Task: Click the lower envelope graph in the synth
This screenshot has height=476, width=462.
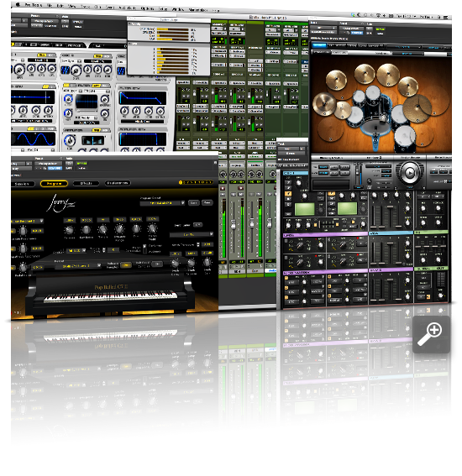Action: point(143,139)
